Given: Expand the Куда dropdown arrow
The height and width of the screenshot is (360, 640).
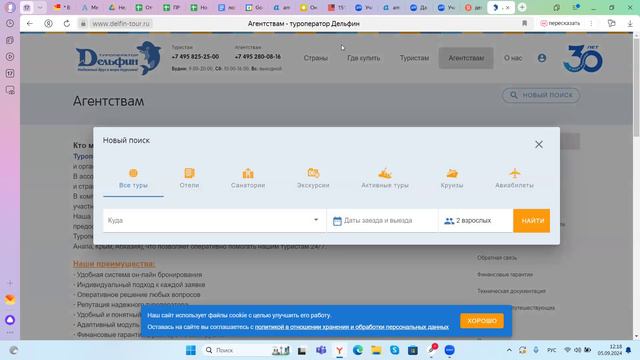Looking at the screenshot, I should tap(316, 220).
